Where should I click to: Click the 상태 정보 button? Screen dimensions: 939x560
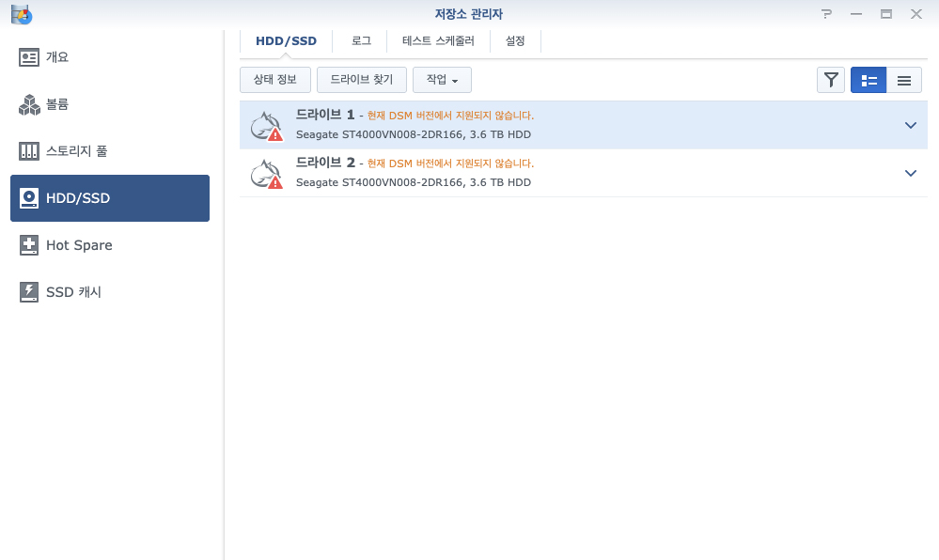coord(275,80)
